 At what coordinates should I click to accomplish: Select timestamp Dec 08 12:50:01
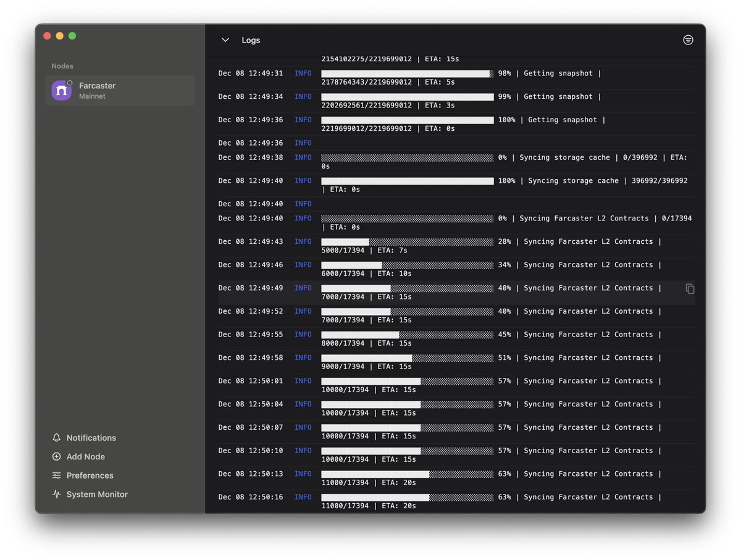pyautogui.click(x=251, y=381)
